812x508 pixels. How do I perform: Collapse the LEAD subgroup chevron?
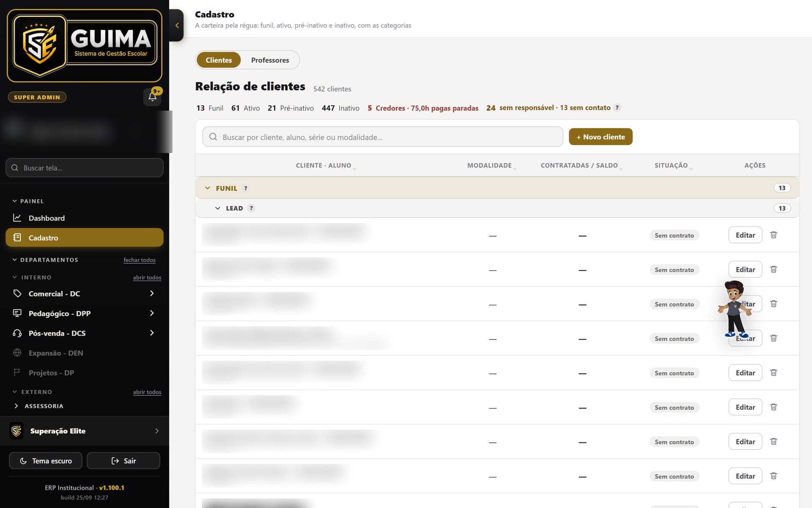[217, 208]
